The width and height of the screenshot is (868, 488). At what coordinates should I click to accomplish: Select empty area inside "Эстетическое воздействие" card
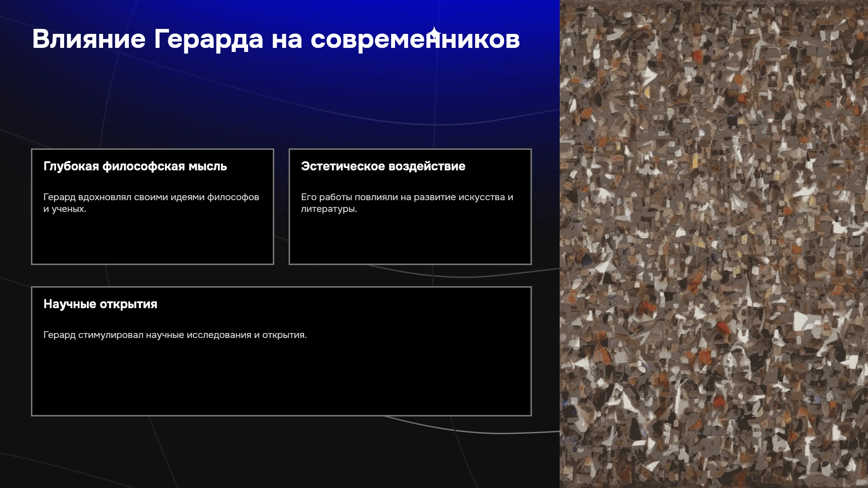click(410, 239)
